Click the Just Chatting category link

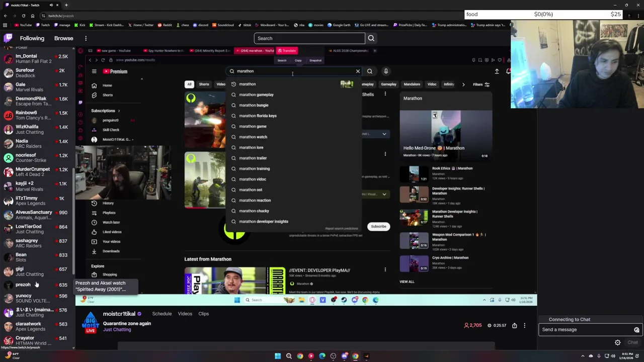(117, 330)
